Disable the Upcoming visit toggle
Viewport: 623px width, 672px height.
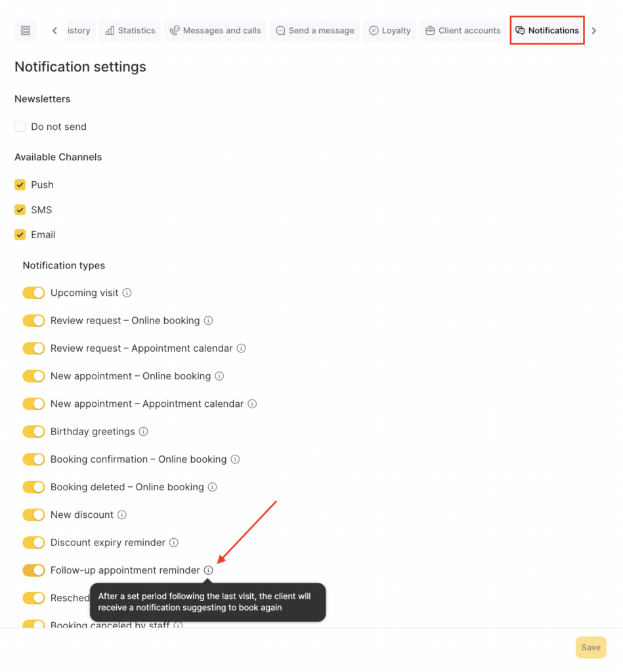(33, 293)
